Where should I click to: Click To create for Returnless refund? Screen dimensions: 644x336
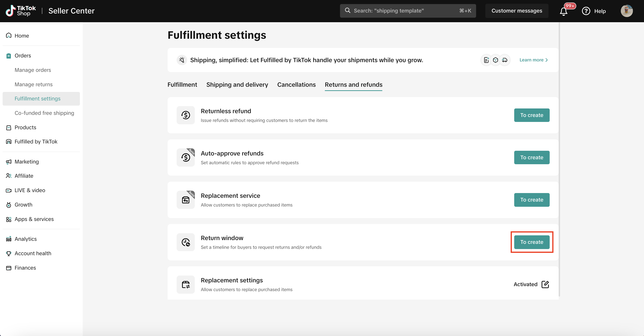531,115
